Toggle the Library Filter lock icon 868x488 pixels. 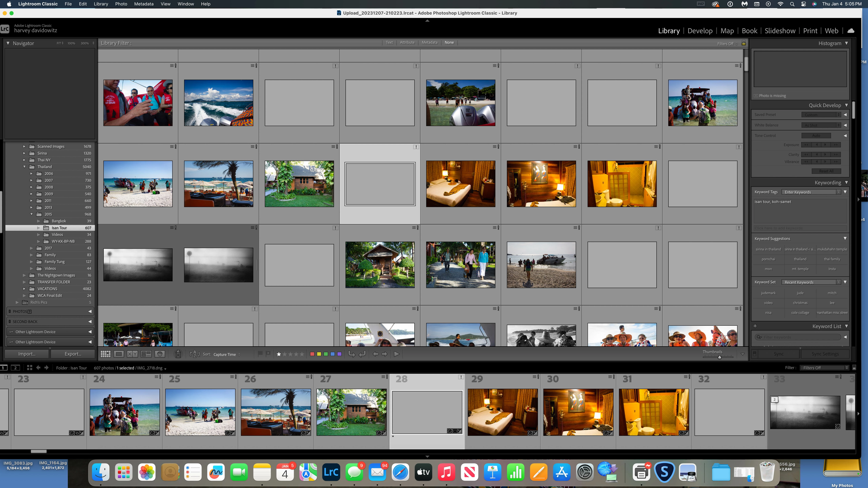[x=744, y=43]
